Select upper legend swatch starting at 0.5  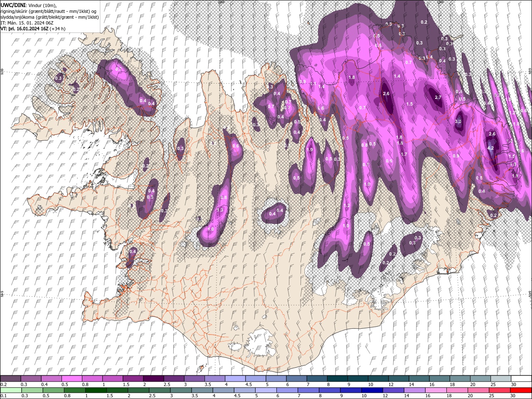71,379
